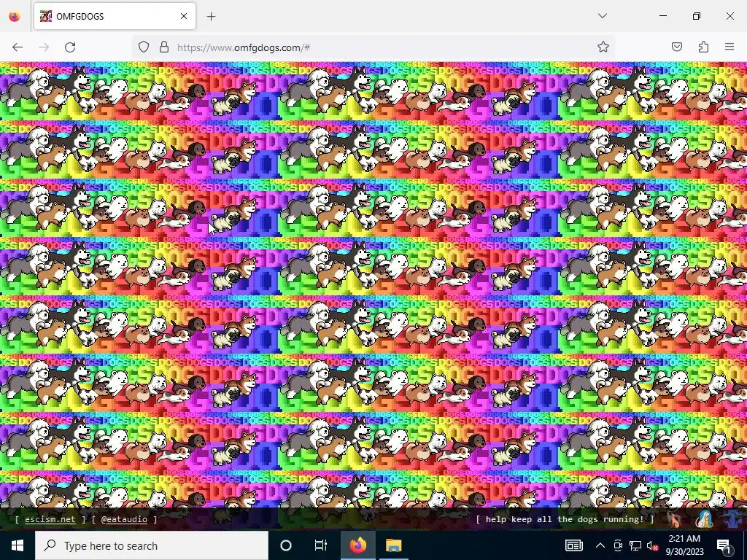747x560 pixels.
Task: Click the blue pixel figure icon in the footer
Action: 734,519
